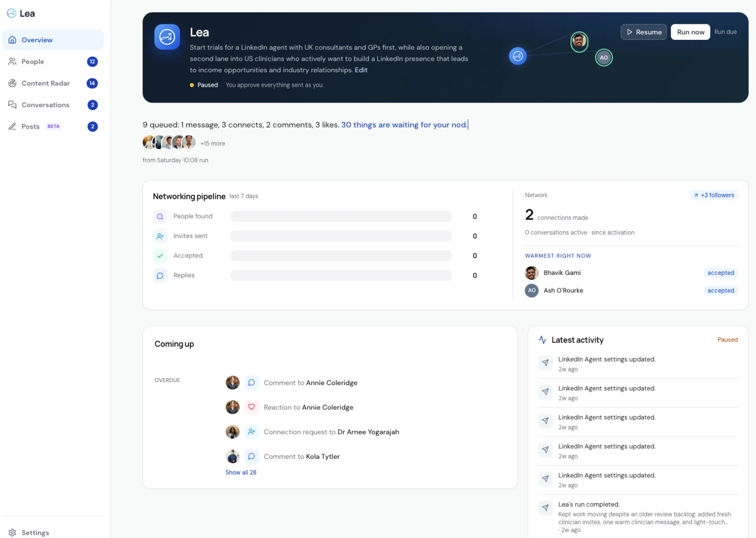756x538 pixels.
Task: Click the Overview home icon
Action: tap(12, 40)
